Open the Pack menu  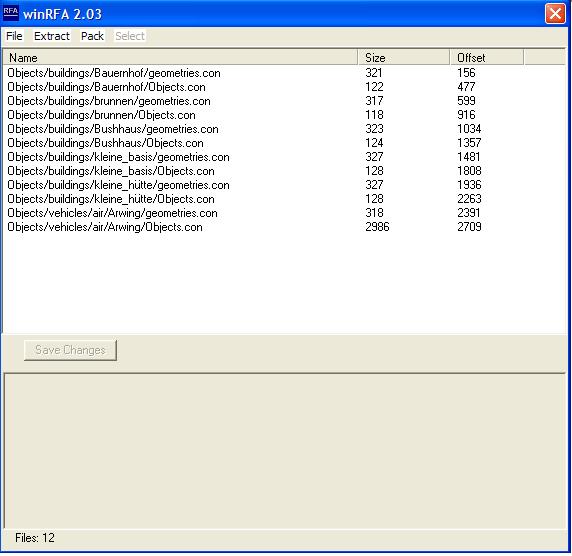92,36
